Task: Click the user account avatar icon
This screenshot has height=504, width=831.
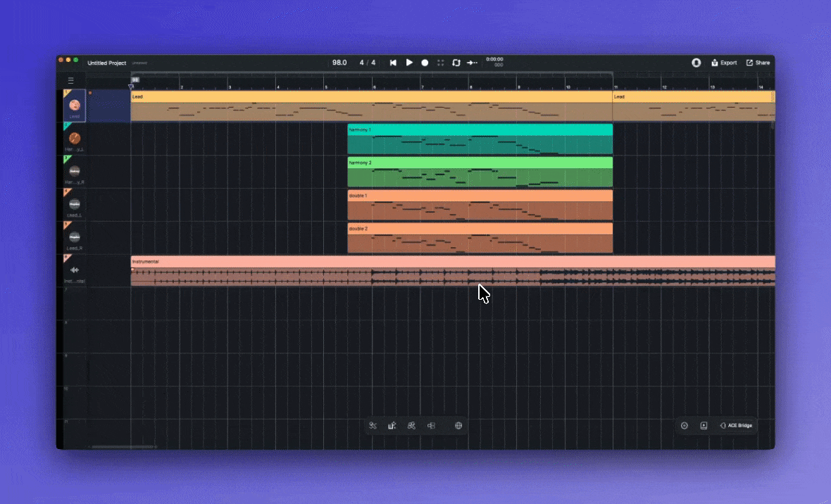Action: [x=696, y=63]
